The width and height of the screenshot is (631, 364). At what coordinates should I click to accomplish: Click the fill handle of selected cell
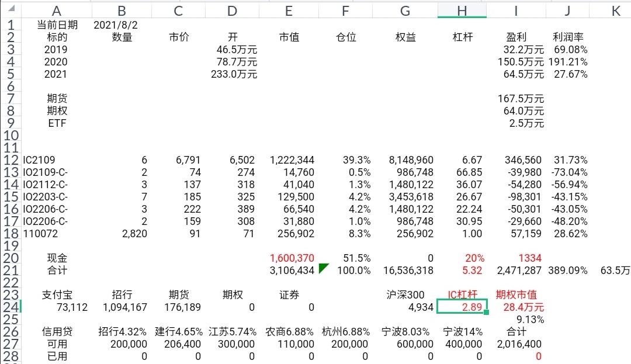coord(487,312)
